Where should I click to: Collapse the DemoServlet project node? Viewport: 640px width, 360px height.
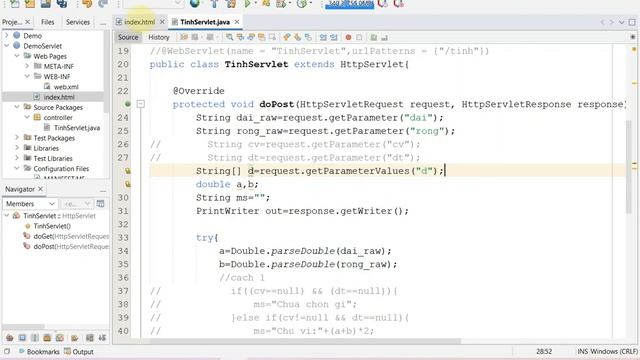tap(7, 46)
